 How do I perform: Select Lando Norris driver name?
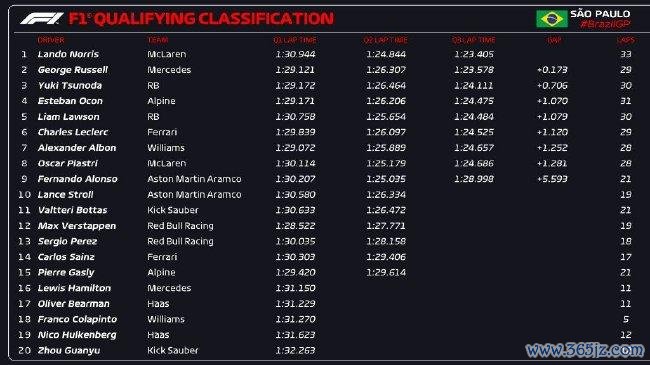(68, 54)
